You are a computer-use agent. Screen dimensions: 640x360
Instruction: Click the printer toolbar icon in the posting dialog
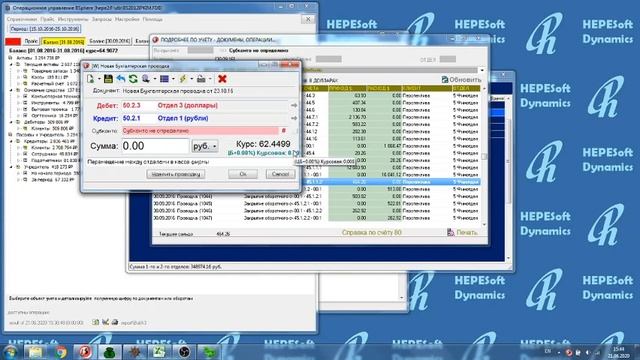click(x=201, y=79)
